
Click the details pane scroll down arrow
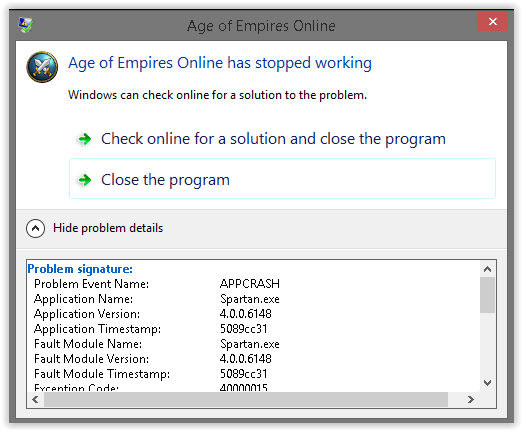pyautogui.click(x=487, y=383)
